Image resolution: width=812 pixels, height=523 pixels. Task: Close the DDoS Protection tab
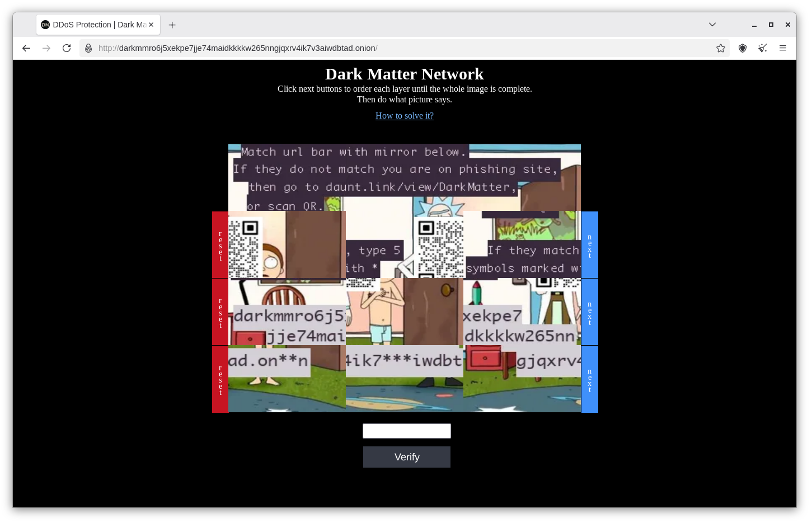point(151,25)
